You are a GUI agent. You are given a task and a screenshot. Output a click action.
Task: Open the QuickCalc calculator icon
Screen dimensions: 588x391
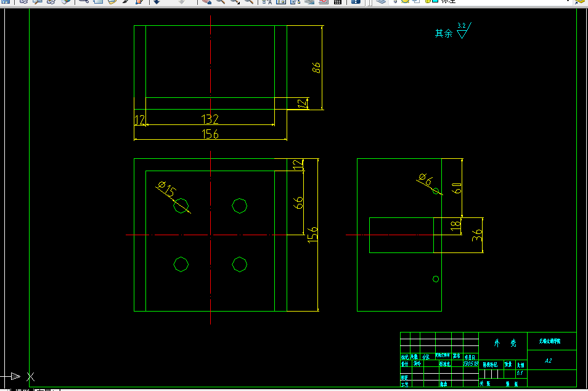coord(338,1)
